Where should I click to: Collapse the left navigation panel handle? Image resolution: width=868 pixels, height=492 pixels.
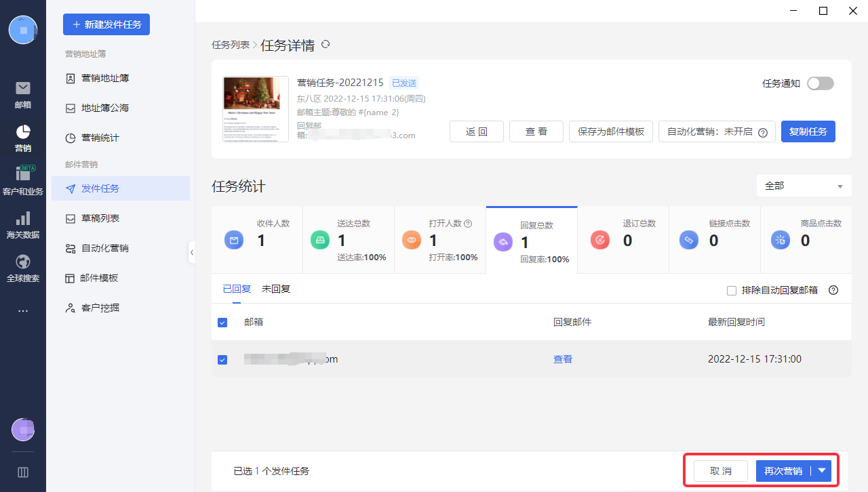[x=192, y=252]
